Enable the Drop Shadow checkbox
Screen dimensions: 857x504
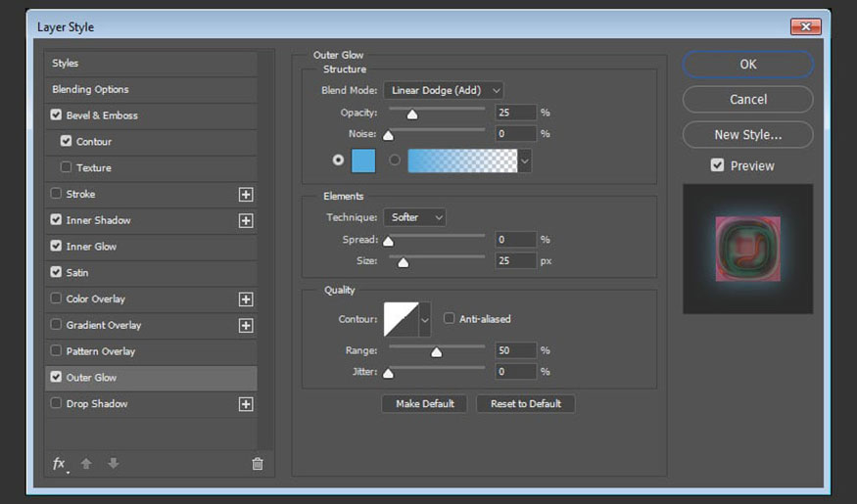[x=56, y=403]
